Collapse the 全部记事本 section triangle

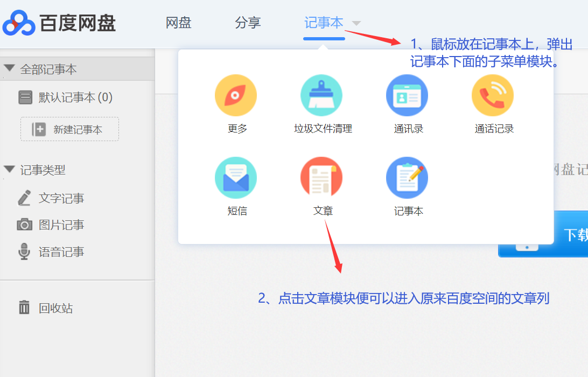point(9,68)
